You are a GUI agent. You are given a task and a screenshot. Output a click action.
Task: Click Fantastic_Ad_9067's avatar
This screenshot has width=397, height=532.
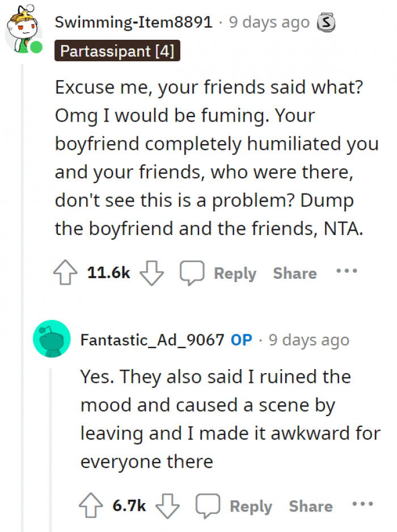[52, 340]
